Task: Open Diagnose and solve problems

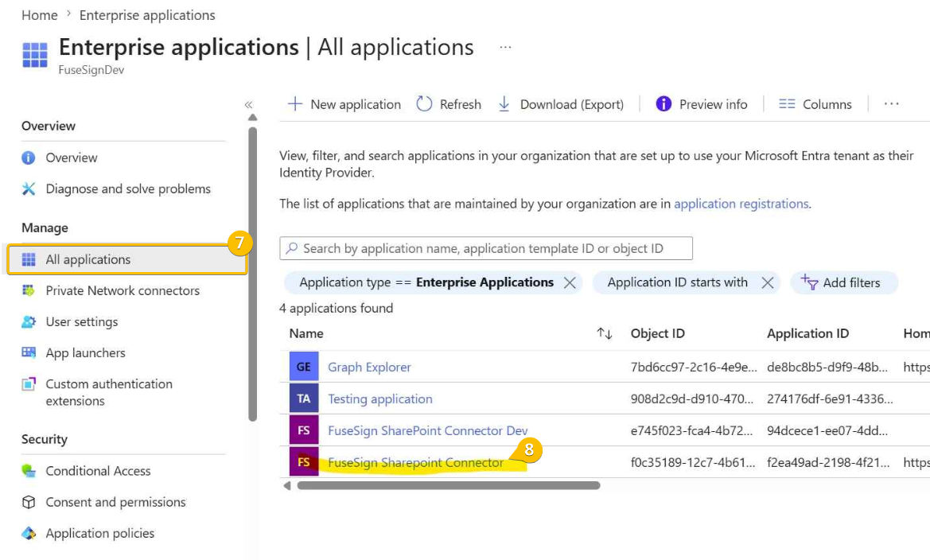Action: 128,189
